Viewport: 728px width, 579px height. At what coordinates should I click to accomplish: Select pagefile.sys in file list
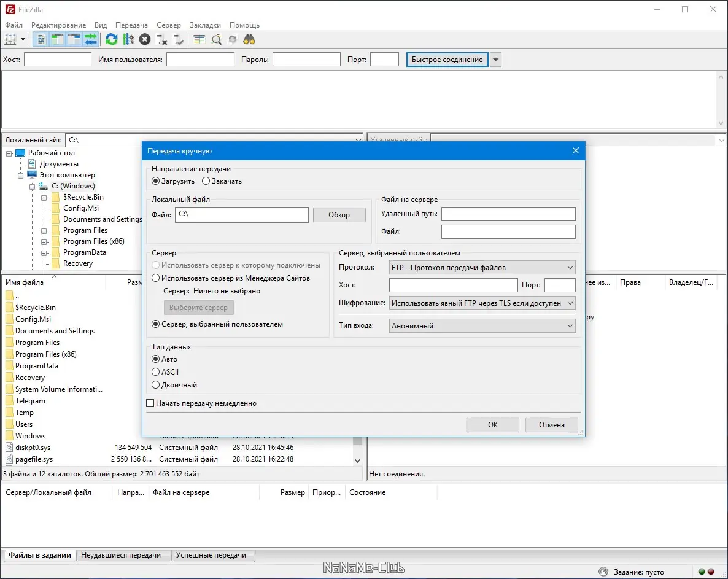34,459
